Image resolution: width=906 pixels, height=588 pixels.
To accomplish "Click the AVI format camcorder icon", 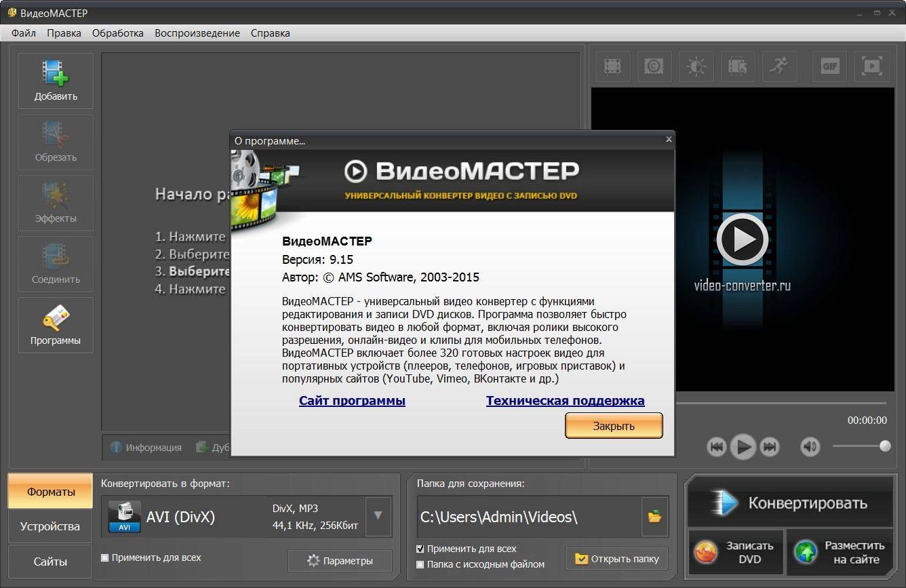I will pos(124,517).
